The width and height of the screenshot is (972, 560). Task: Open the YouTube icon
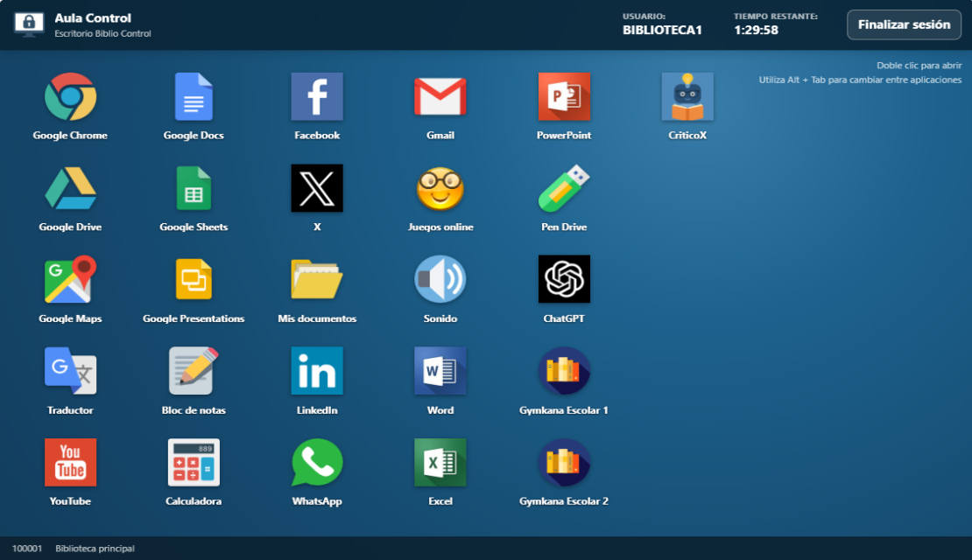70,462
